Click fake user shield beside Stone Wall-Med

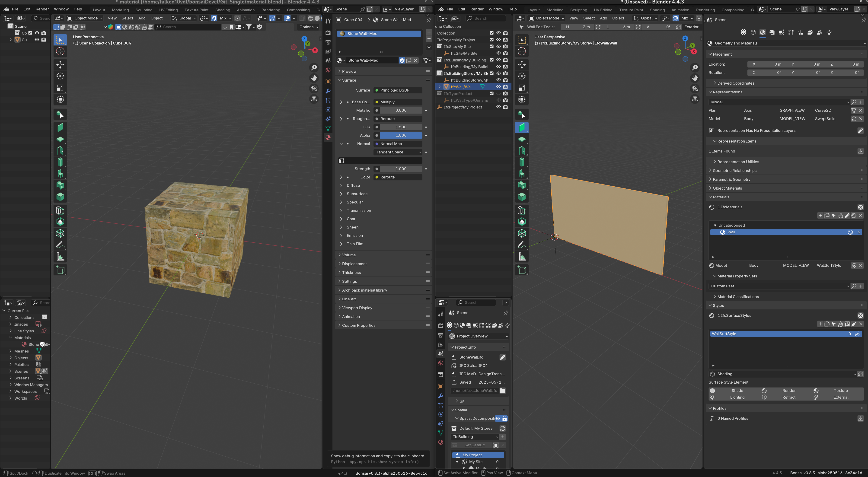402,60
